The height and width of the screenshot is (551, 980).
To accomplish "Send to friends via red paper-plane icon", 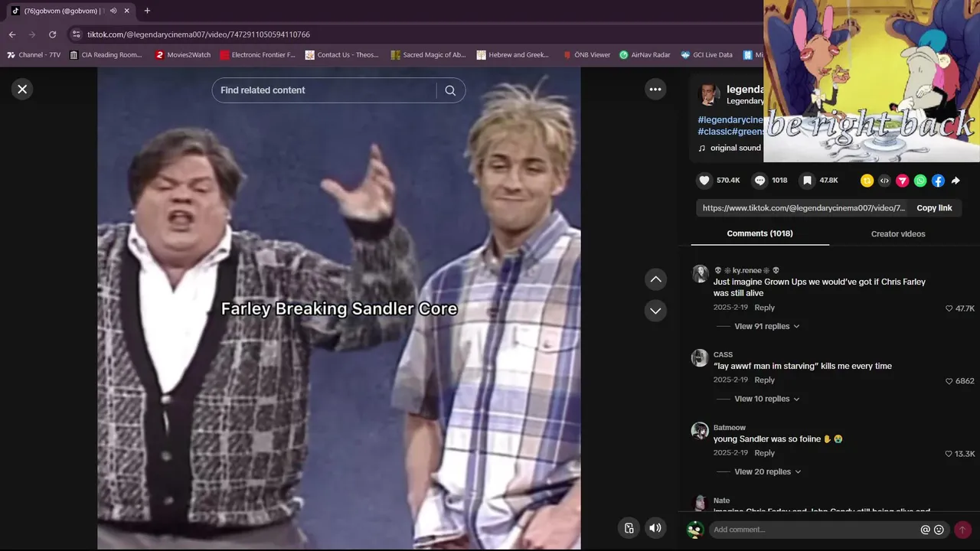I will coord(903,181).
